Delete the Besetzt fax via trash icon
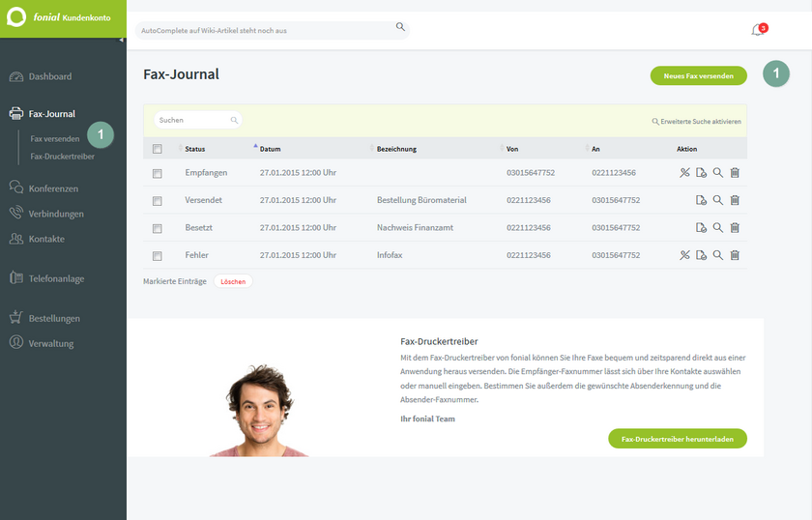Viewport: 812px width, 520px height. tap(735, 227)
